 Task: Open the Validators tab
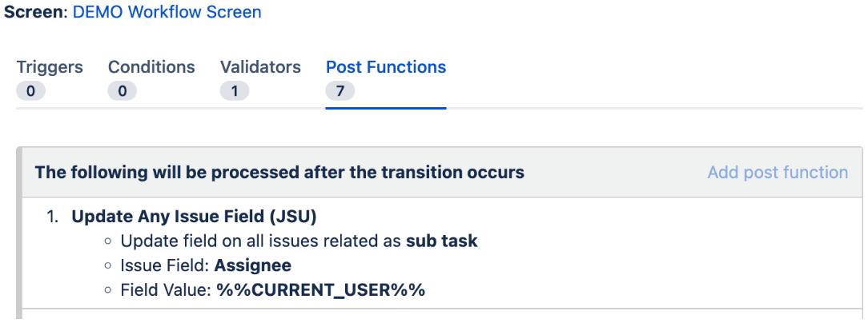260,67
